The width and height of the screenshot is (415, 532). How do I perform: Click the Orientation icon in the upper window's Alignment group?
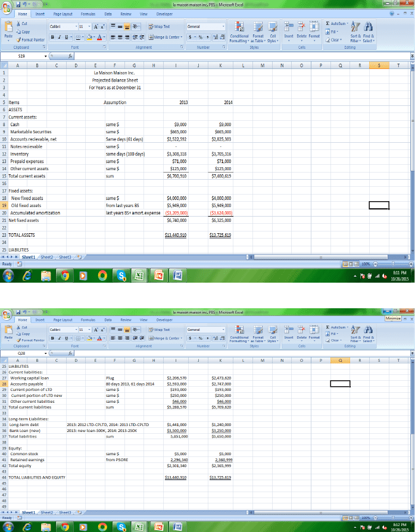pos(136,26)
